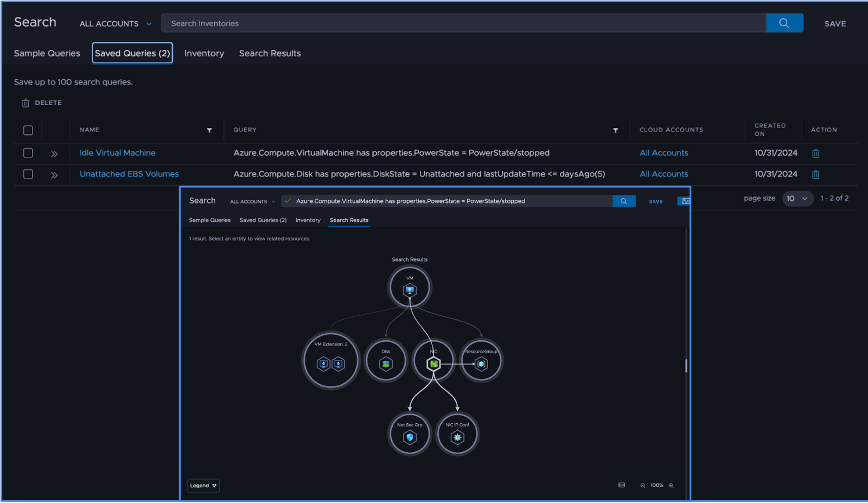Viewport: 868px width, 503px height.
Task: Click the layout toggle icon left of zoom
Action: [622, 485]
